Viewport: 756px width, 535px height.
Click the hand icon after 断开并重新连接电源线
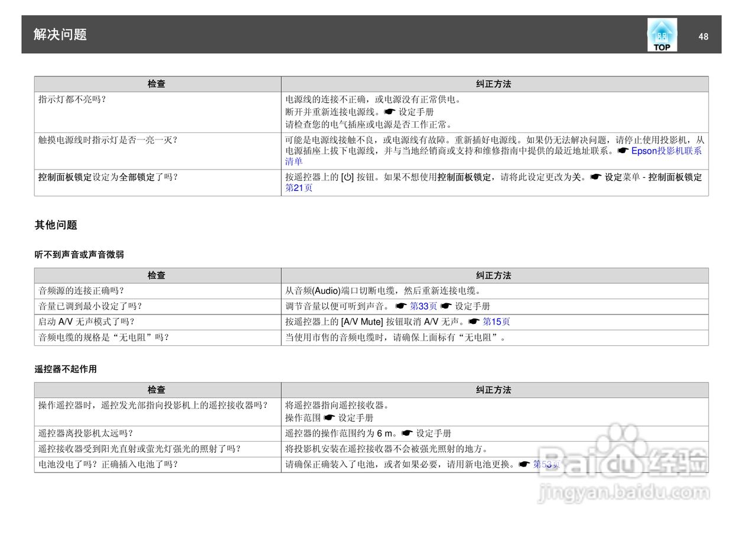click(x=389, y=112)
